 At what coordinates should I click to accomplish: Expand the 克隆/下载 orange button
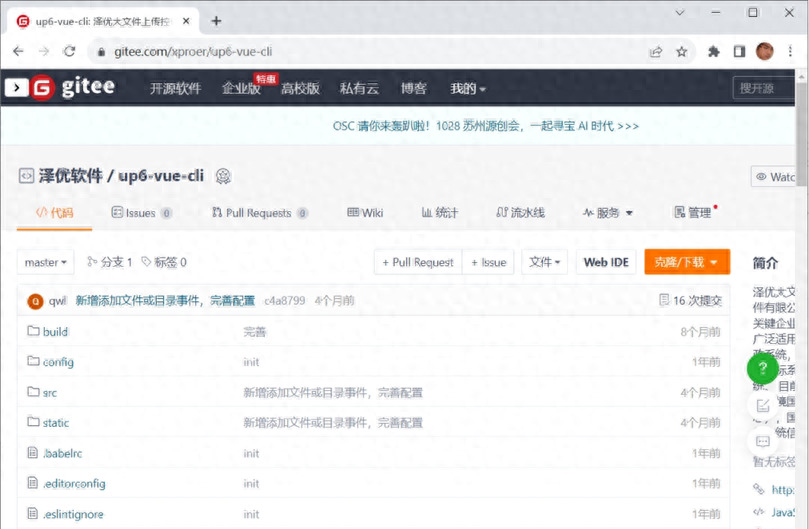pos(687,262)
